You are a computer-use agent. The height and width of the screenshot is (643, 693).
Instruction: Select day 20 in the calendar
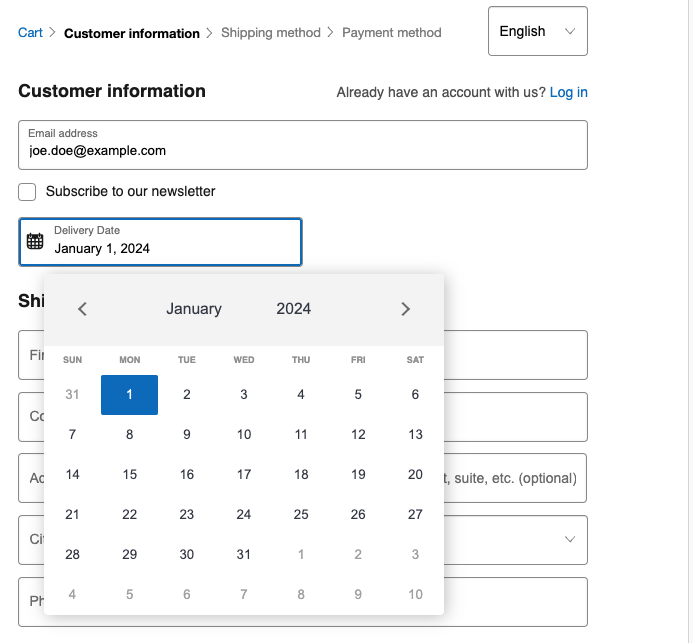(416, 476)
